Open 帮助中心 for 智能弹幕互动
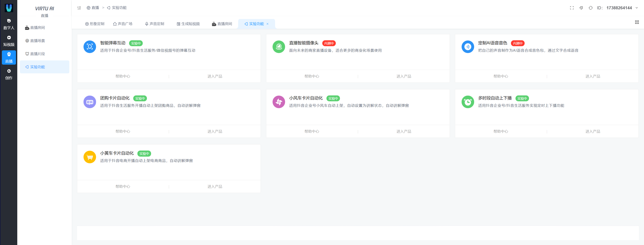This screenshot has height=245, width=644. tap(123, 76)
